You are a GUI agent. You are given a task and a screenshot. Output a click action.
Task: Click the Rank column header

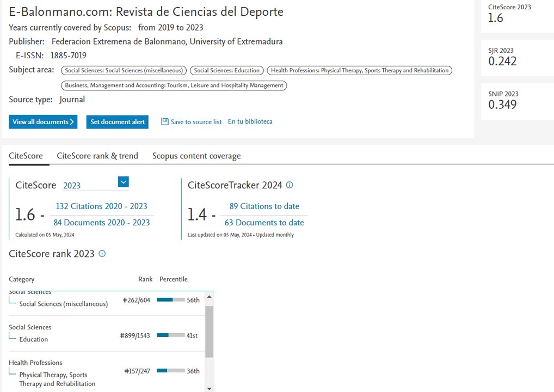pos(145,279)
